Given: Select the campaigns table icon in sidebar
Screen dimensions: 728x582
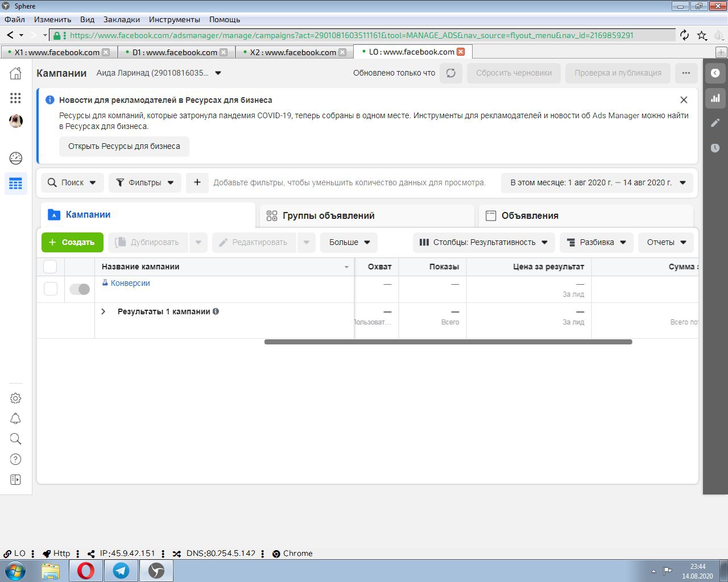Looking at the screenshot, I should pos(16,184).
